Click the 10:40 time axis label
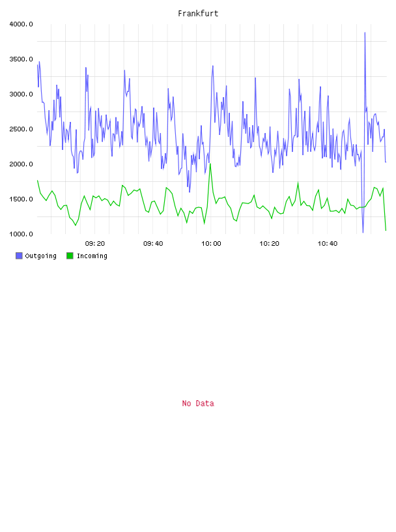 point(328,244)
